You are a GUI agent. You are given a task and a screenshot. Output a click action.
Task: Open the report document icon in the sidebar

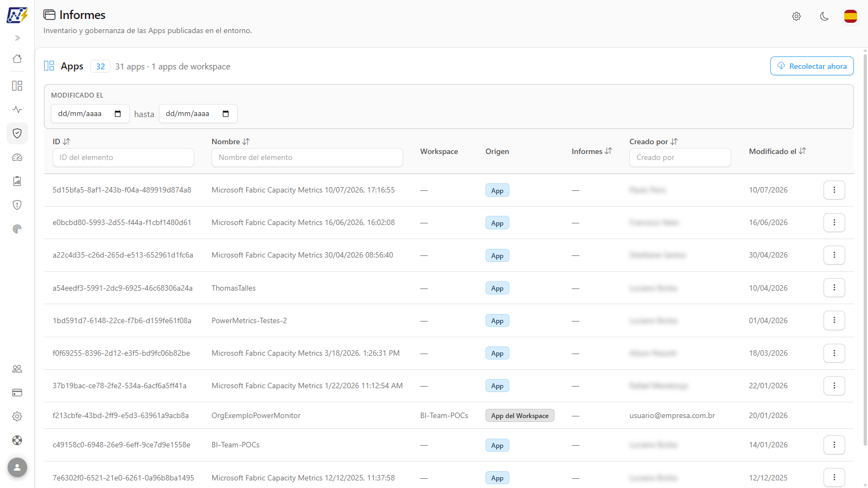[x=17, y=181]
